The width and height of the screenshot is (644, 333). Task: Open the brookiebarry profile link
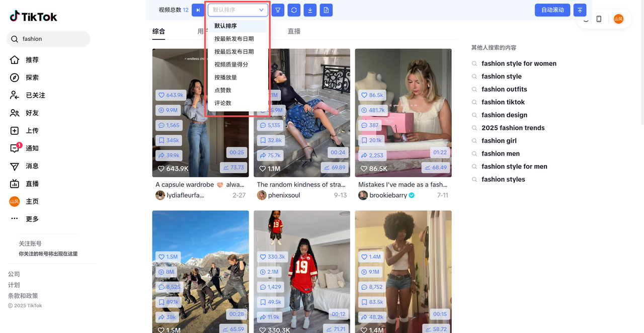tap(388, 195)
